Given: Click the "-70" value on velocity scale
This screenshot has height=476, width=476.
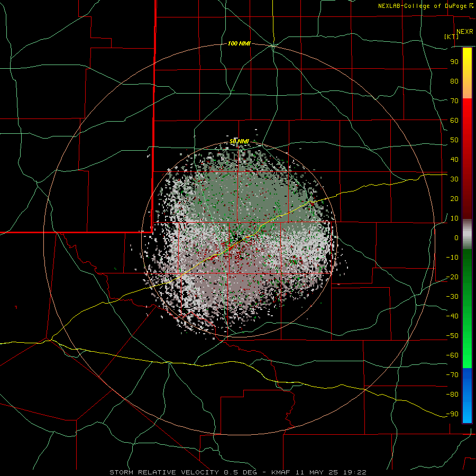Looking at the screenshot, I should pos(453,375).
